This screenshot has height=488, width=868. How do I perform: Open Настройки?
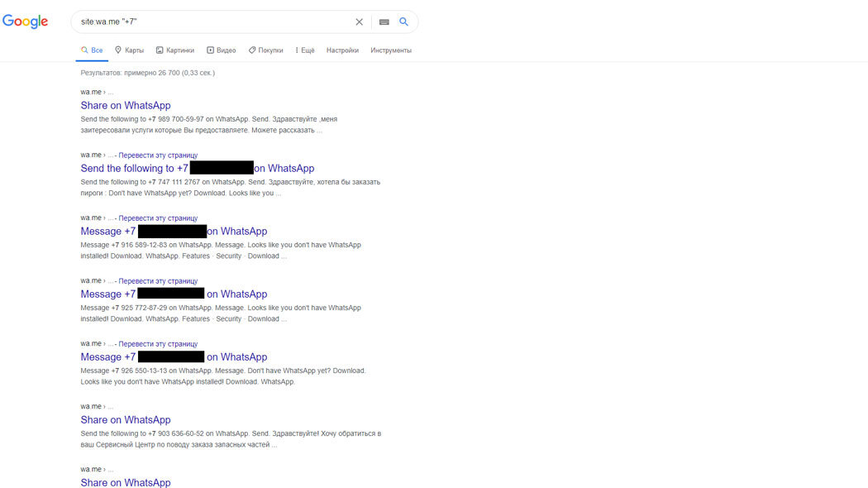pyautogui.click(x=343, y=50)
